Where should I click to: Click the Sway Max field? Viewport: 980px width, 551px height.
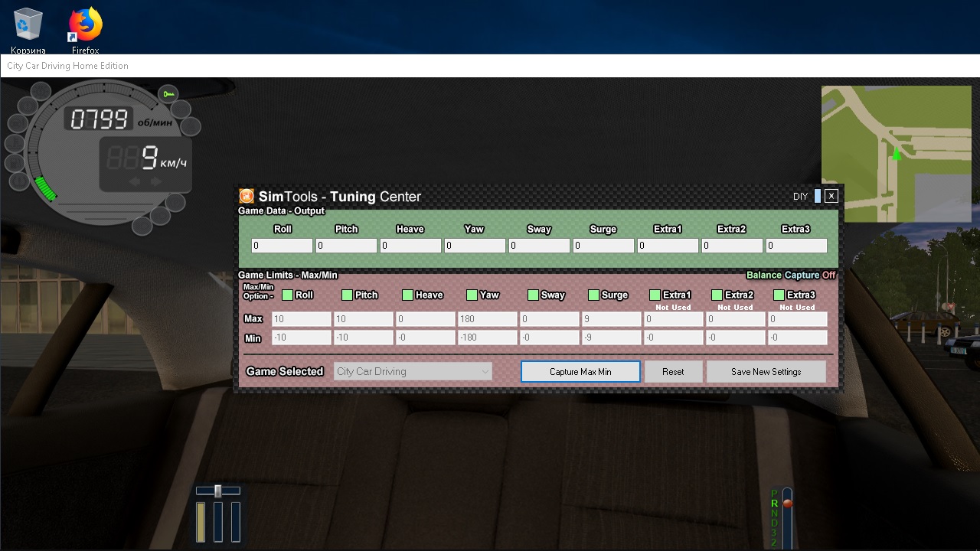click(x=550, y=319)
